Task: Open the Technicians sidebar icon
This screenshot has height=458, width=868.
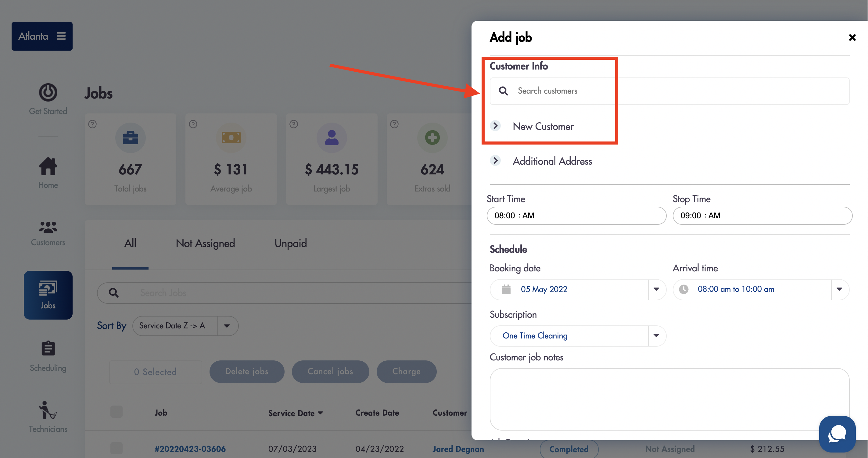Action: (48, 410)
